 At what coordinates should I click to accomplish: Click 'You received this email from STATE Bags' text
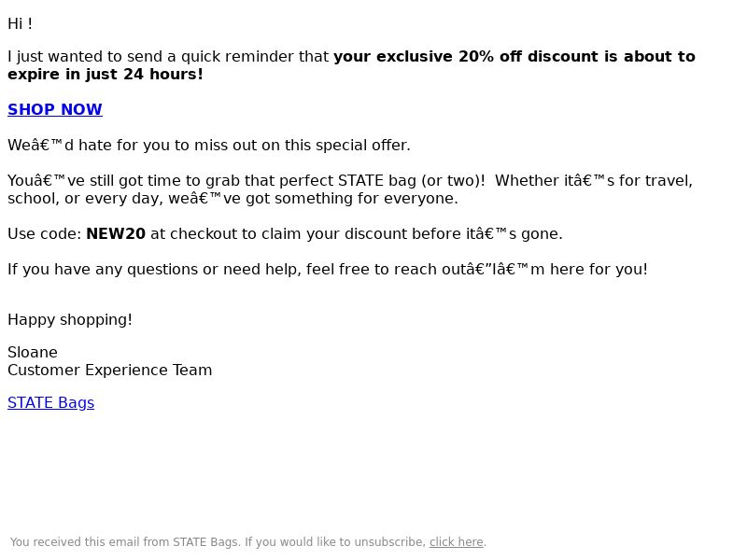coord(124,542)
